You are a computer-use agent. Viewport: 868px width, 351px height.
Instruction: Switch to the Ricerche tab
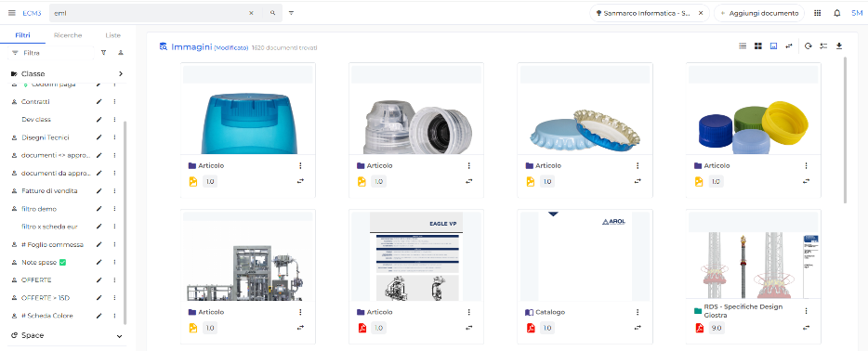(x=68, y=35)
